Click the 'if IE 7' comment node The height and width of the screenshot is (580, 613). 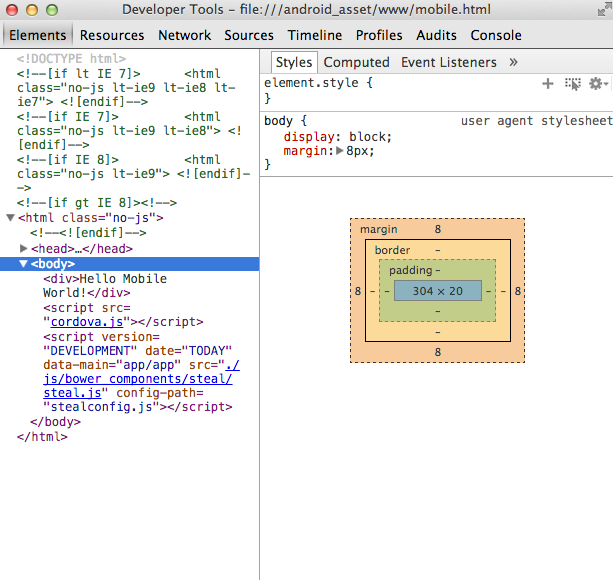(129, 131)
